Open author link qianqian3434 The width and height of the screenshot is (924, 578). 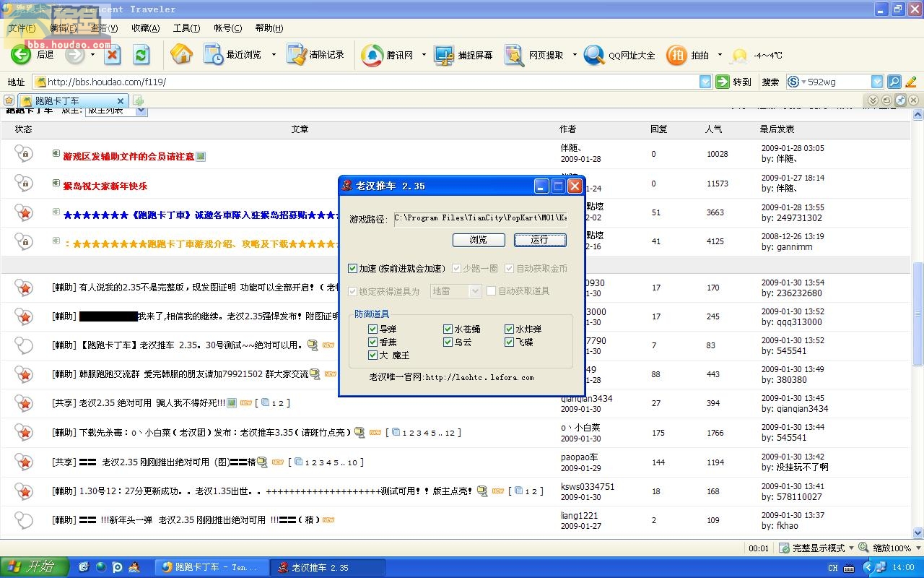pos(587,398)
